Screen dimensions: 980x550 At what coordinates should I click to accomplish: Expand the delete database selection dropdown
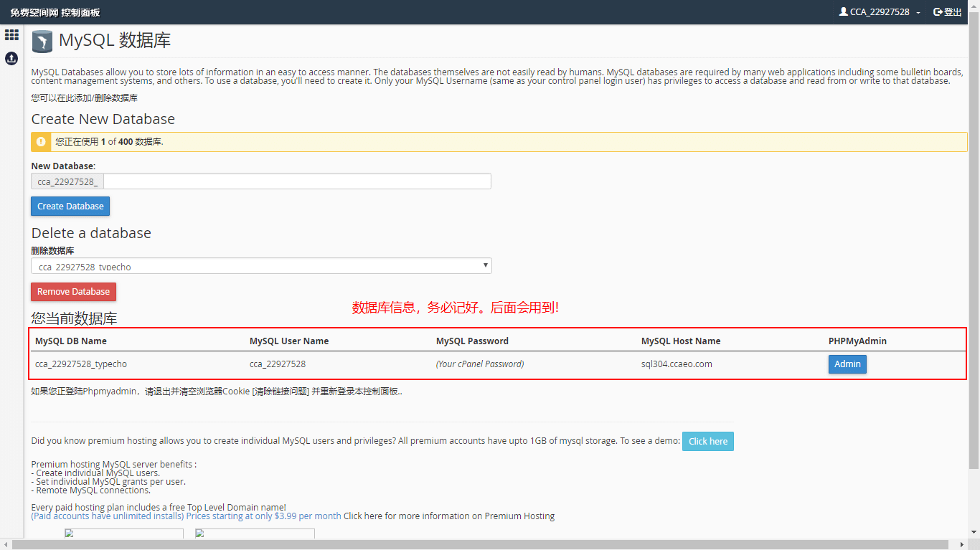coord(261,266)
